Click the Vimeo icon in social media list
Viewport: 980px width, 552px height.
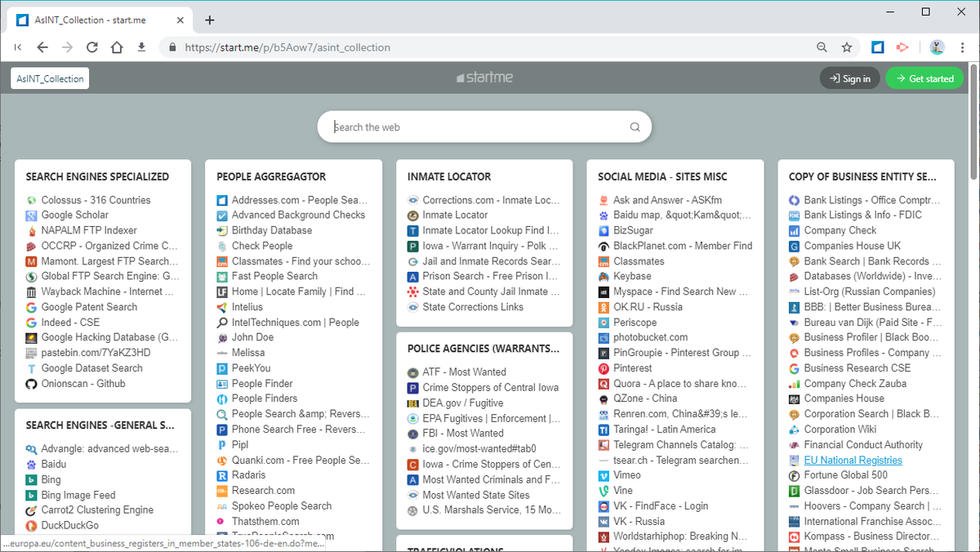pyautogui.click(x=604, y=475)
